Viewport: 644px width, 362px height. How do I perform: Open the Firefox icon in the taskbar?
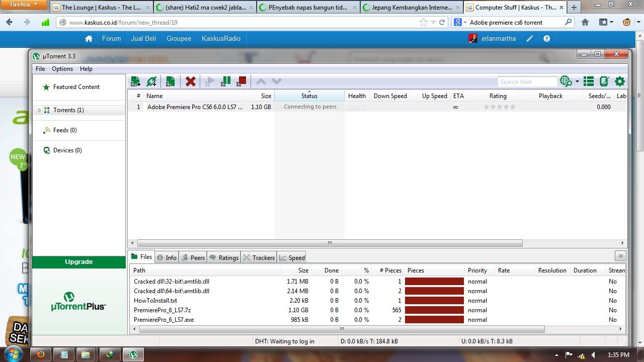click(41, 354)
